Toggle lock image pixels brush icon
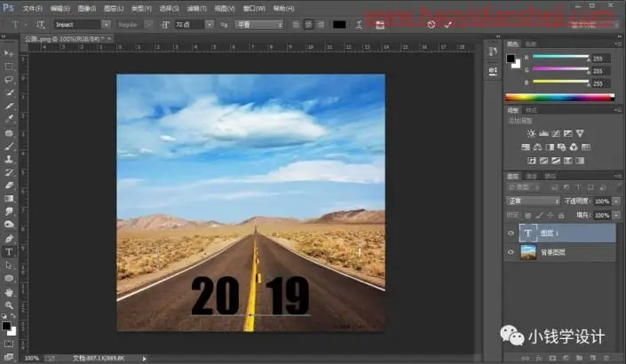Screen dimensions: 626x364 coord(539,216)
